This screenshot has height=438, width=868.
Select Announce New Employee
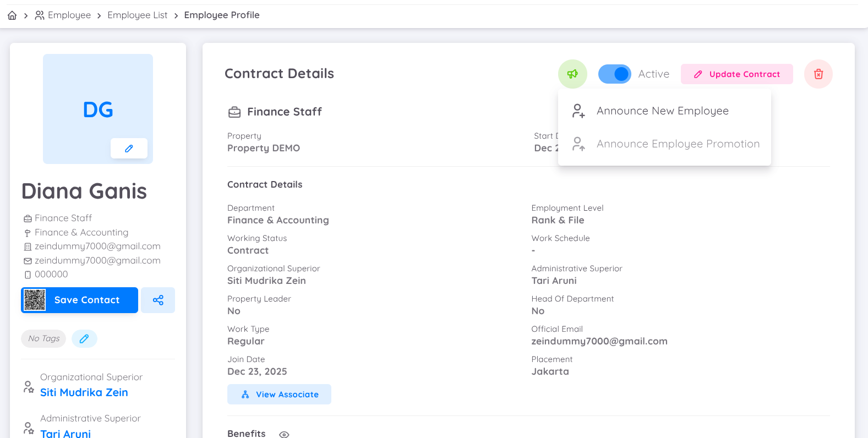click(x=663, y=111)
